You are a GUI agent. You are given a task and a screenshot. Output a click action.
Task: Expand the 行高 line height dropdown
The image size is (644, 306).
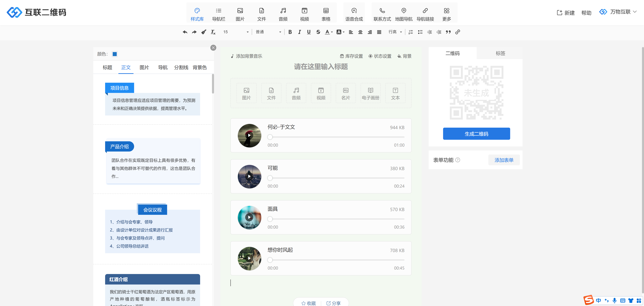[395, 32]
